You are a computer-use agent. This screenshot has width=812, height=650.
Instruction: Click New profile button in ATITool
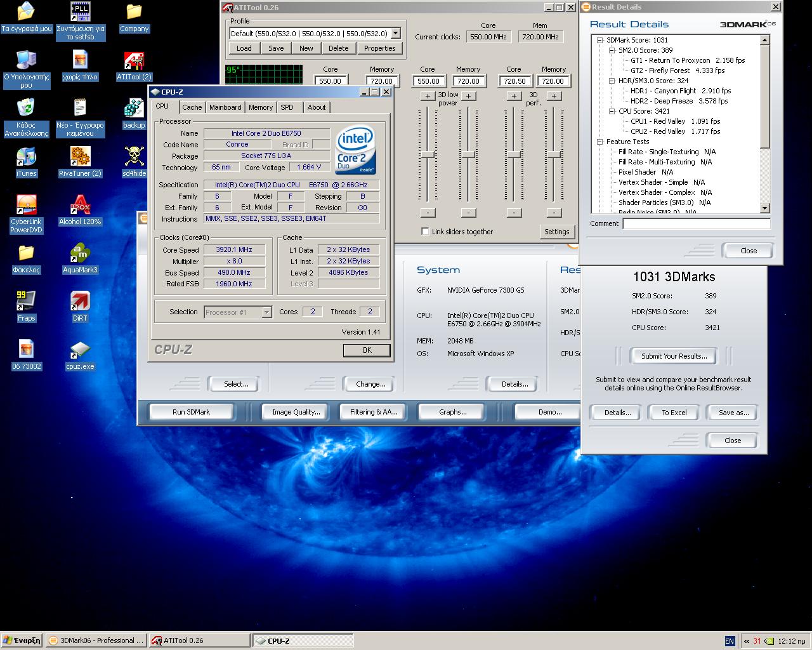click(x=306, y=48)
